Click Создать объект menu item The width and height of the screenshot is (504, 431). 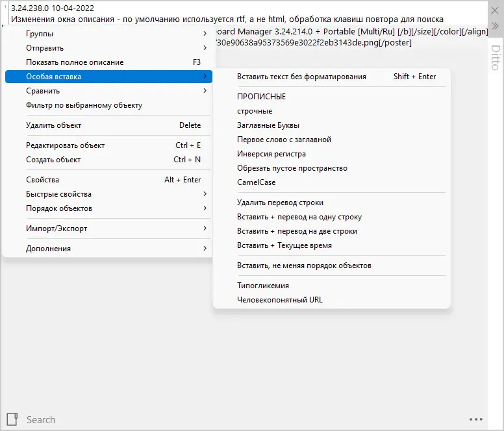point(108,160)
